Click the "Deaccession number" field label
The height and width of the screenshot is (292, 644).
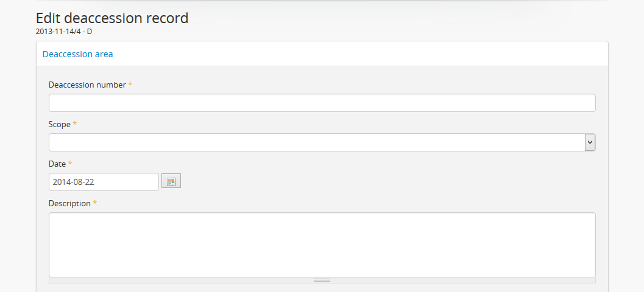tap(87, 85)
